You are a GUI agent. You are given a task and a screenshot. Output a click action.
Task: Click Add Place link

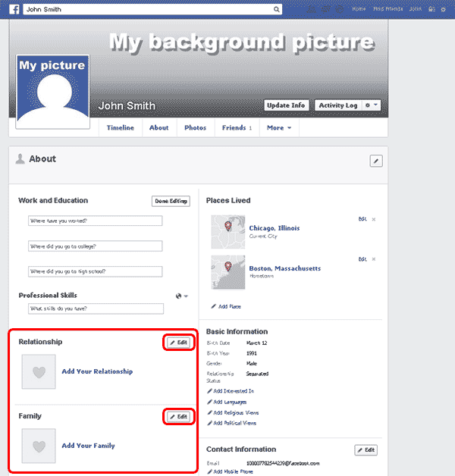pyautogui.click(x=226, y=307)
